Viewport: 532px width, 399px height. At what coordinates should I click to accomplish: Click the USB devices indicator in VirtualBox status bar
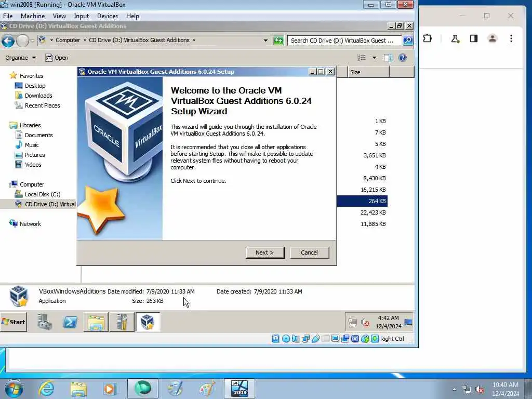click(x=315, y=339)
